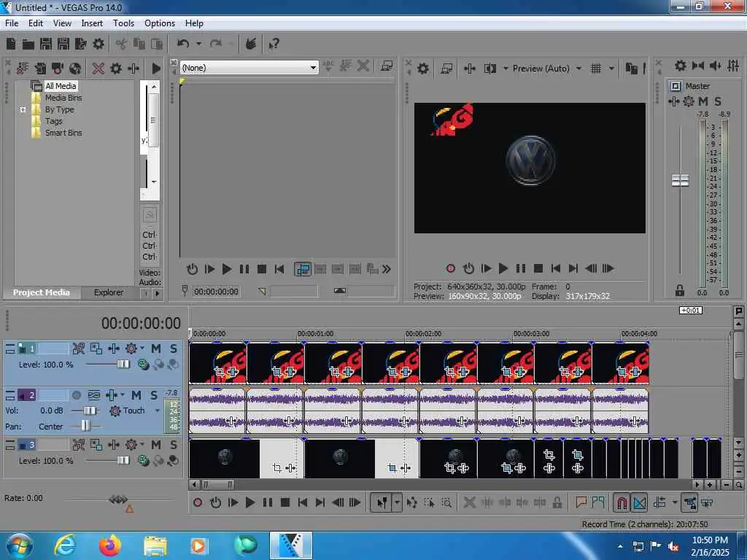Viewport: 747px width, 560px height.
Task: Expand the By Type folder
Action: 23,109
